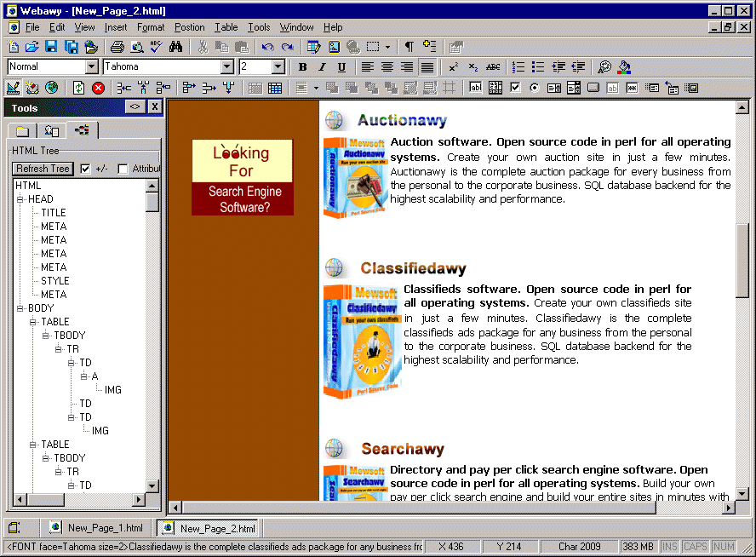The image size is (756, 557).
Task: Enable the Attributes checkbox in HTML Tree
Action: tap(123, 169)
